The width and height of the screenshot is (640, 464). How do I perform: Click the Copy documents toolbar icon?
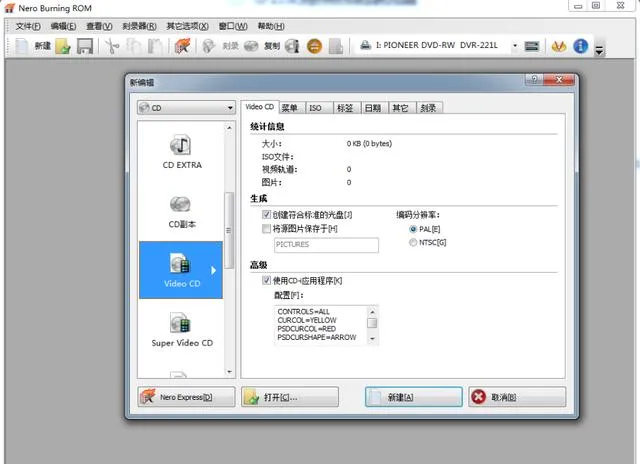coord(133,46)
